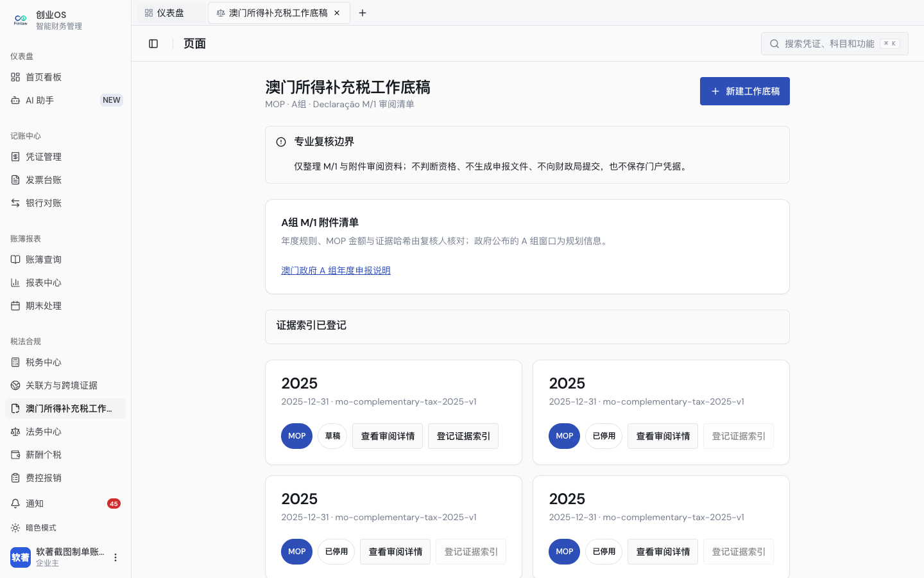The image size is (924, 578).
Task: Click the 专业复核边界 alert circle icon
Action: (281, 142)
